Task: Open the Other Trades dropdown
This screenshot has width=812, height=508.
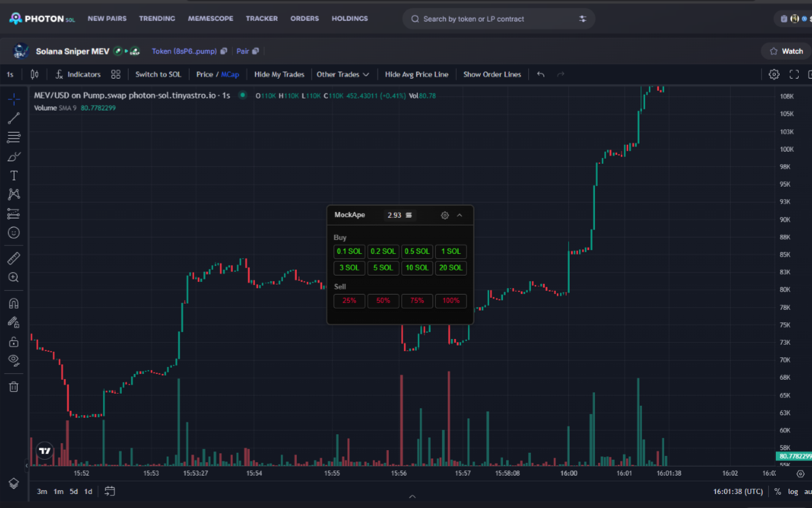Action: pyautogui.click(x=343, y=74)
